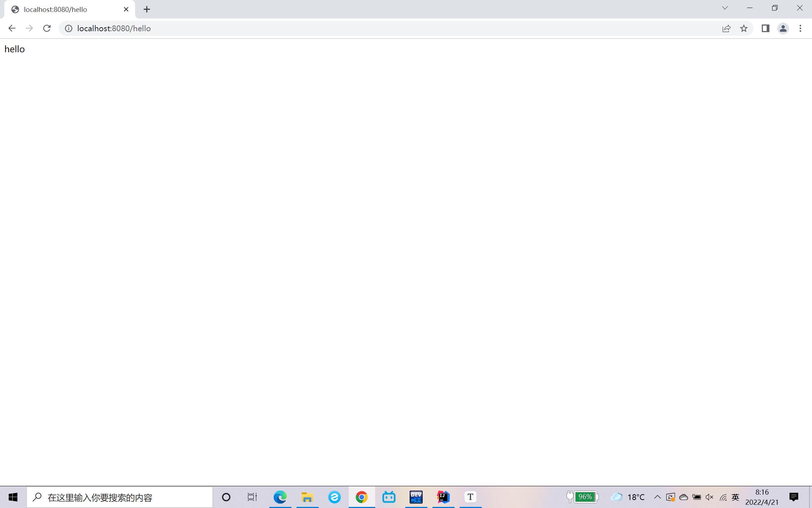Expand the tab search dropdown arrow
Image resolution: width=812 pixels, height=508 pixels.
tap(725, 8)
